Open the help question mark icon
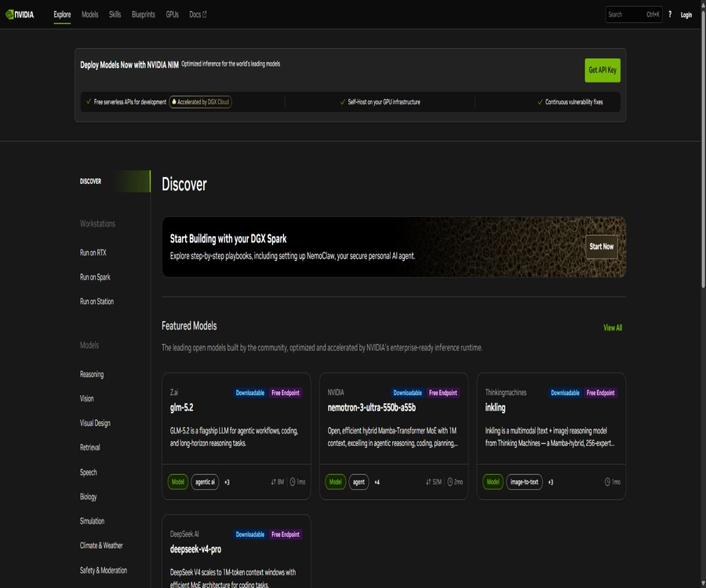706x588 pixels. [670, 14]
